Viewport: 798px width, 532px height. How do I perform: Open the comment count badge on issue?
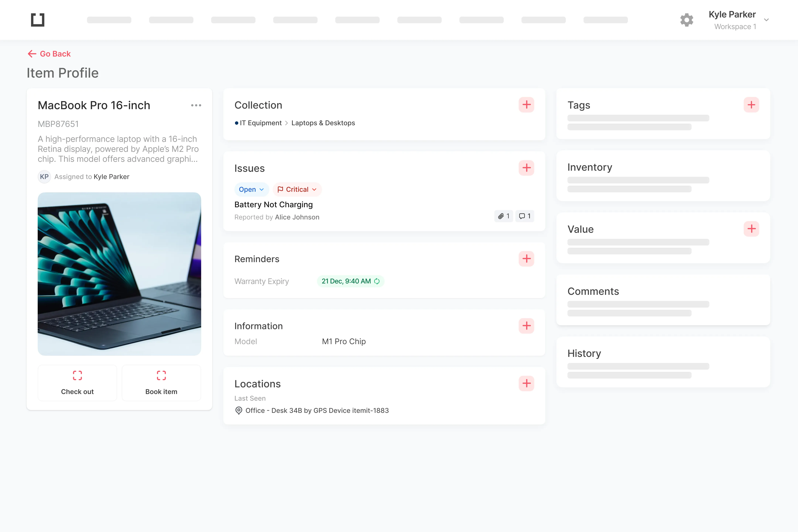(x=525, y=216)
